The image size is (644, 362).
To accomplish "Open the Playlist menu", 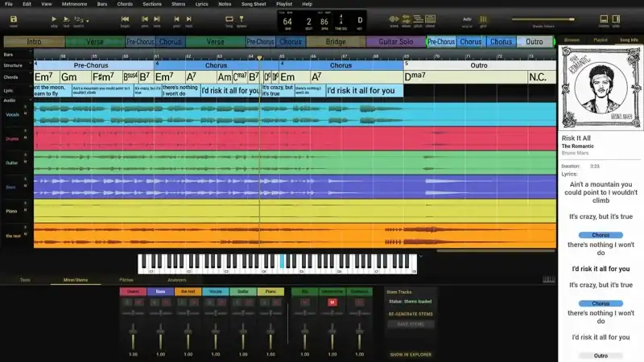I will click(284, 4).
